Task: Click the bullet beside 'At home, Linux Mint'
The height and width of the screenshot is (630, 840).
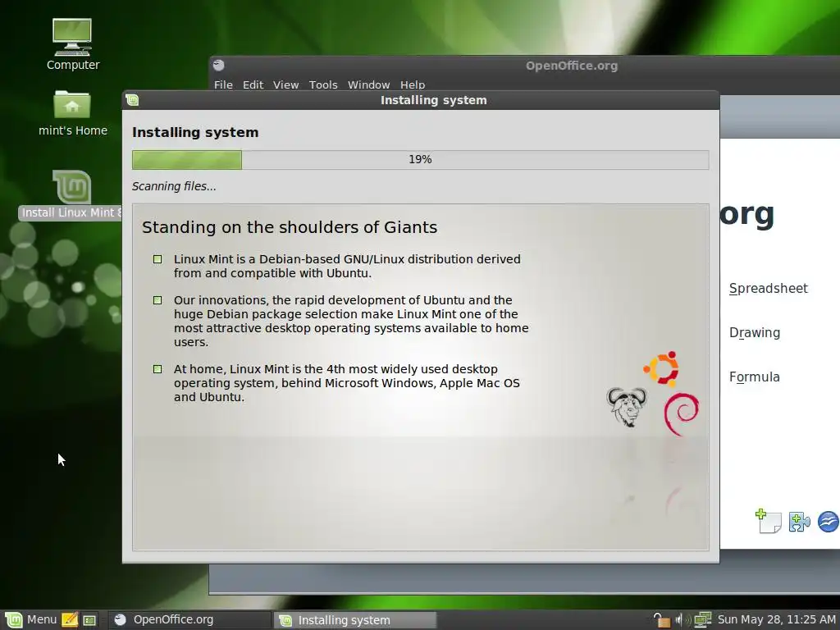Action: (157, 369)
